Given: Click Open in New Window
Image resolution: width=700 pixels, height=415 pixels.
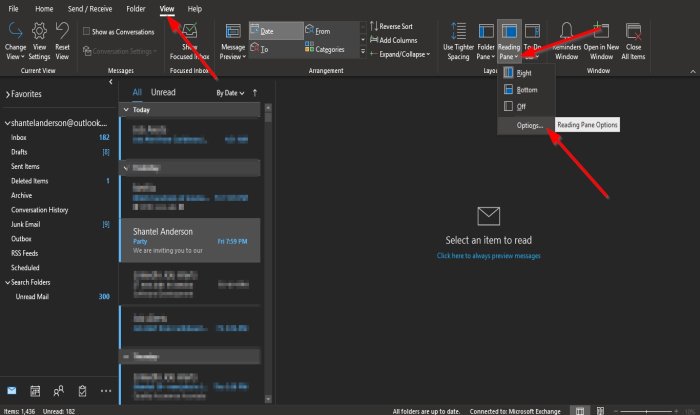Looking at the screenshot, I should 601,41.
